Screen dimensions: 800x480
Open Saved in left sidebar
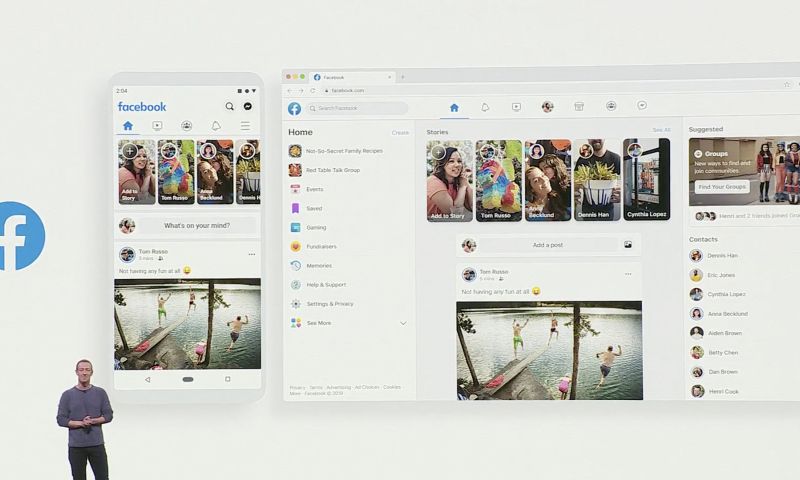point(306,208)
